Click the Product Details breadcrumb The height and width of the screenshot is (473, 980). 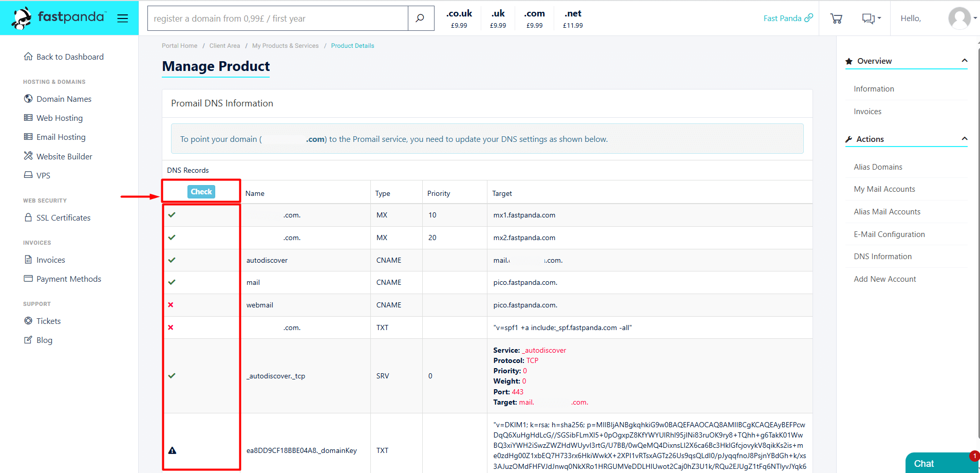352,46
